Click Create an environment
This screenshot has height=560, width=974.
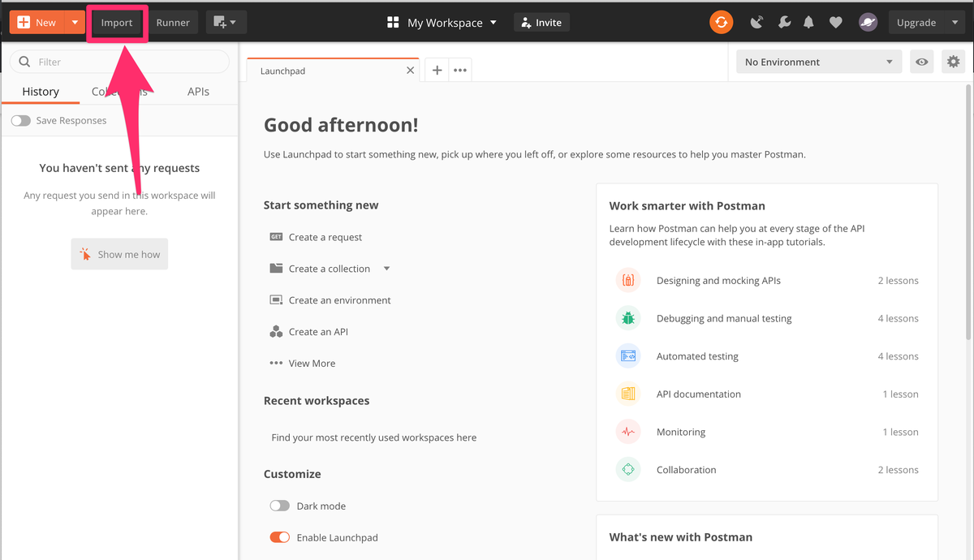pyautogui.click(x=340, y=300)
